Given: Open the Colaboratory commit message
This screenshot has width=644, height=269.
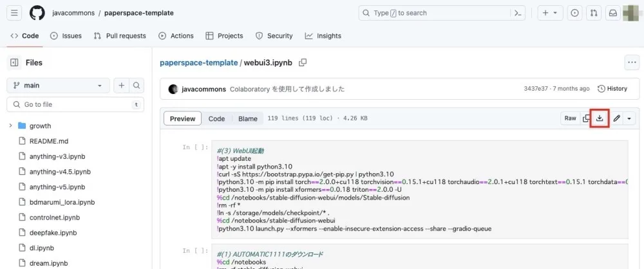Looking at the screenshot, I should click(287, 89).
